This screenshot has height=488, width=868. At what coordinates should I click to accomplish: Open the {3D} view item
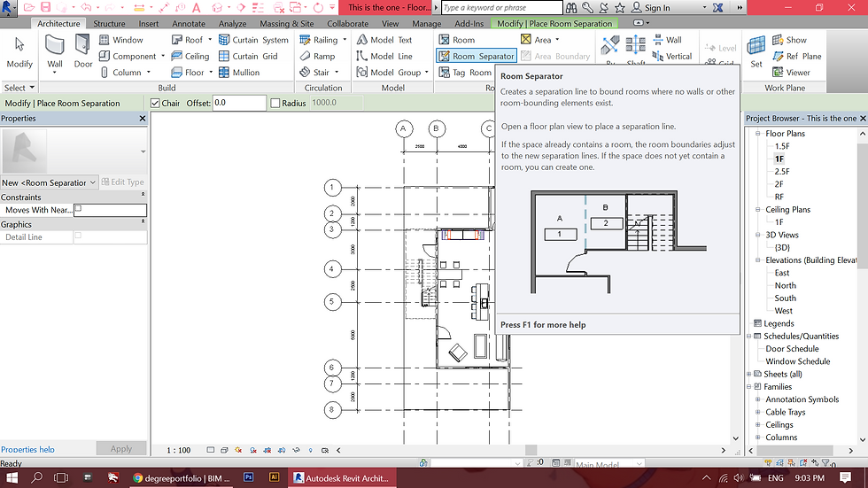point(781,247)
